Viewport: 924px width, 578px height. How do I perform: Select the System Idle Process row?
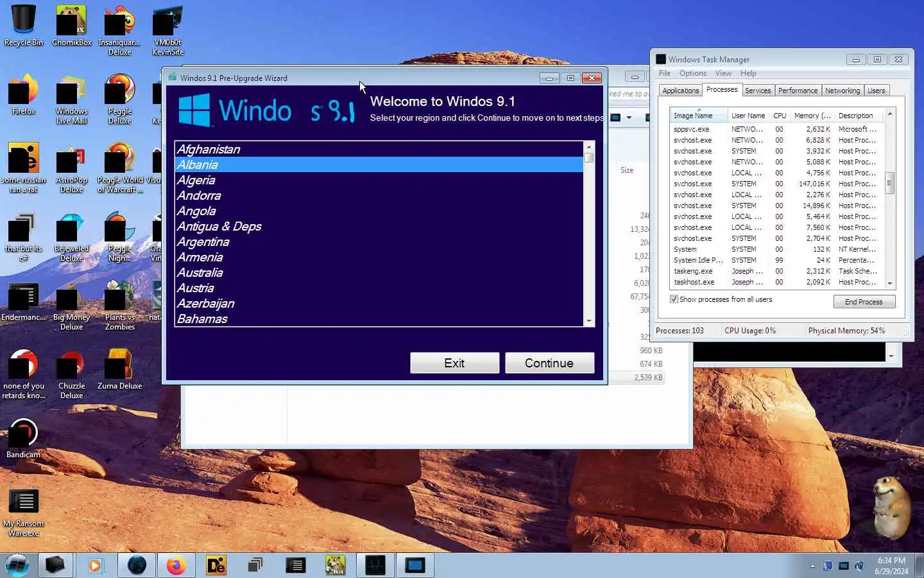pyautogui.click(x=777, y=260)
